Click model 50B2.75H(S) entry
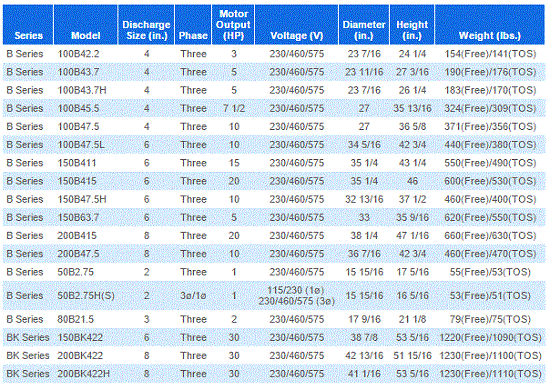The width and height of the screenshot is (550, 390). 86,296
